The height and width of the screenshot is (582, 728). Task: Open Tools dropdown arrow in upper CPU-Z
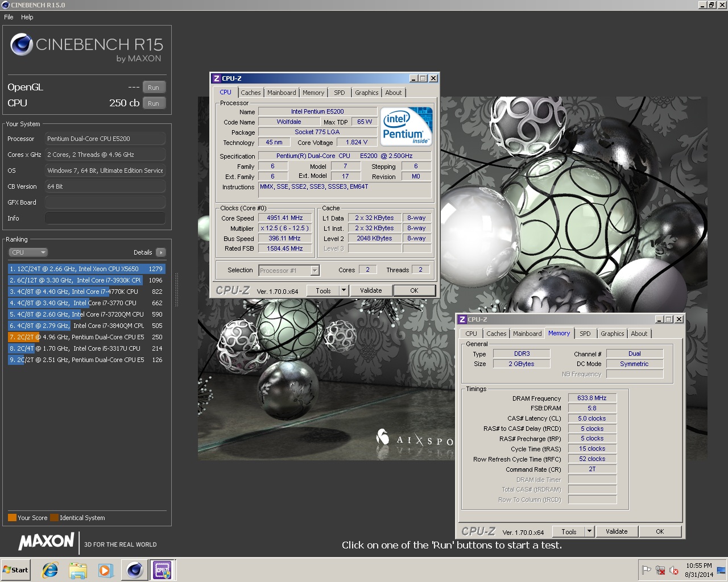(x=344, y=290)
